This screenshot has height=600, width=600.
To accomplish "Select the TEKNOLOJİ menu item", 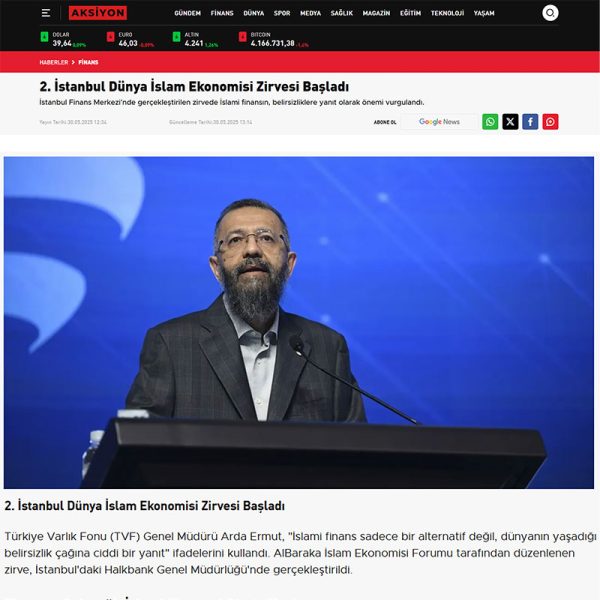I will tap(447, 13).
